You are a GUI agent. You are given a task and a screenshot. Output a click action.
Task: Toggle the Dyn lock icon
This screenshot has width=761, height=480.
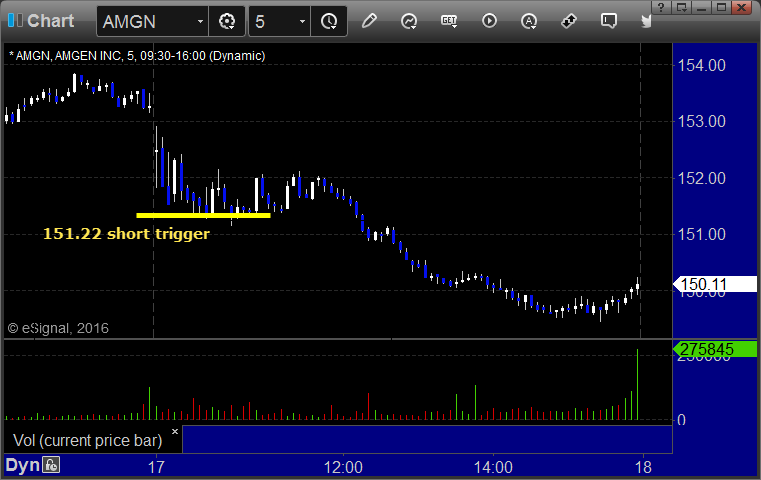pos(51,465)
